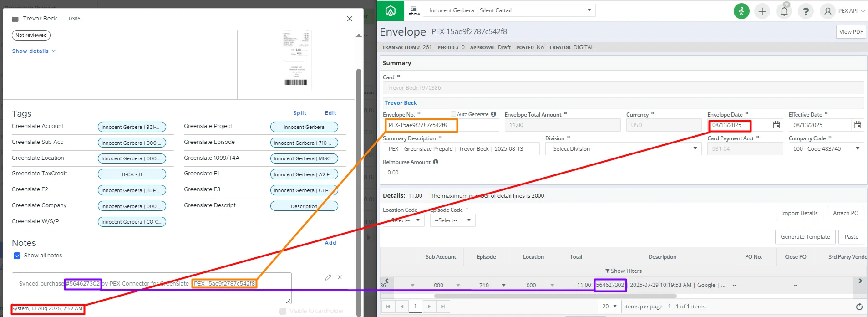The height and width of the screenshot is (317, 868).
Task: Sort by PO No. column header
Action: [753, 257]
